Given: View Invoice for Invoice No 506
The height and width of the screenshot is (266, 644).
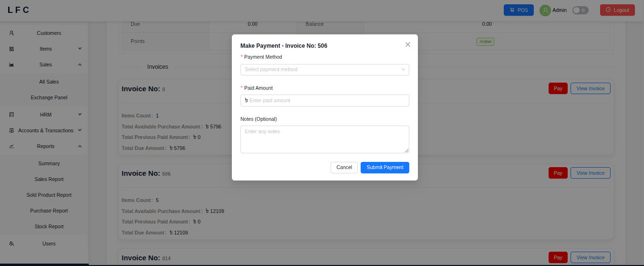Looking at the screenshot, I should [591, 173].
